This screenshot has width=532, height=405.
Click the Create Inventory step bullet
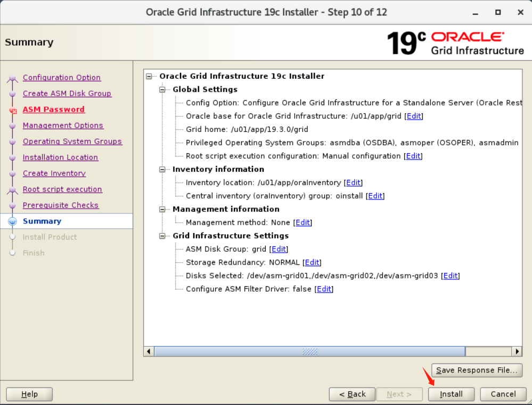click(x=13, y=173)
